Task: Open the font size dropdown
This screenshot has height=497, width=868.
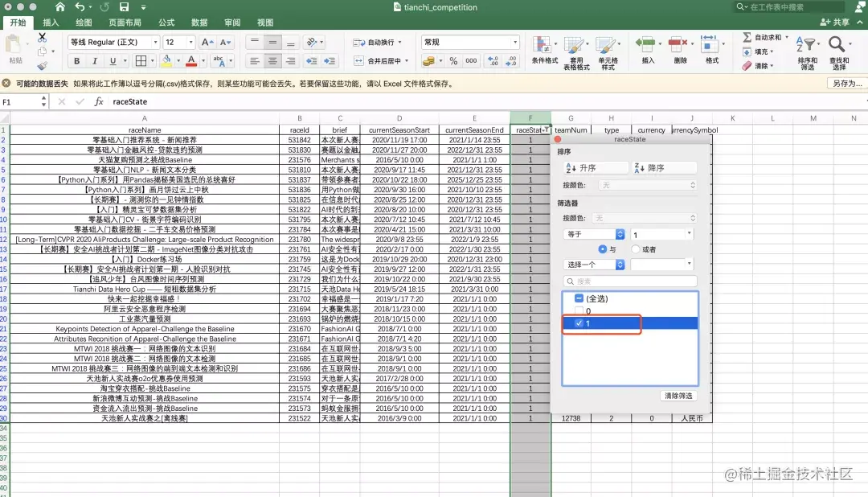Action: point(191,42)
